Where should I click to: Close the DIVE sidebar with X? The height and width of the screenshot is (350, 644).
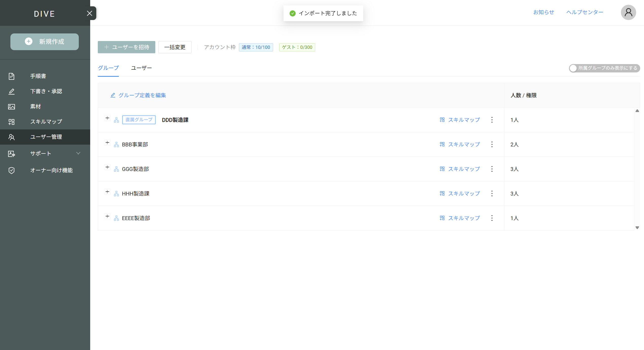click(89, 13)
